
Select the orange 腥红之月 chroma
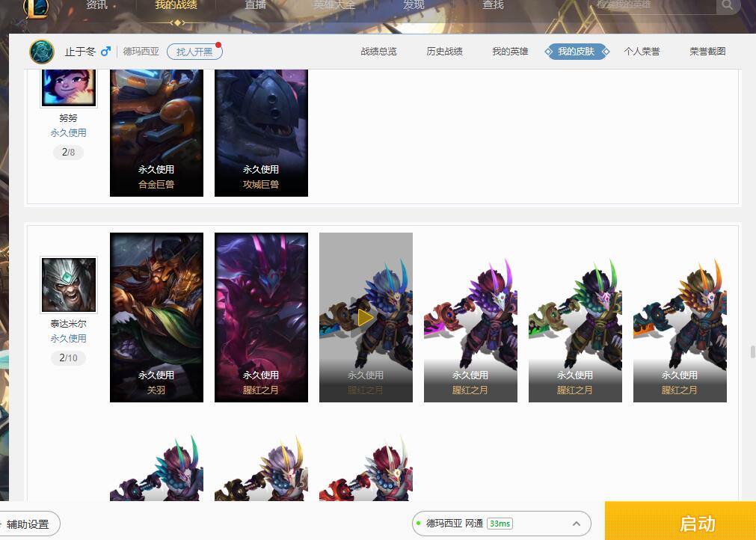pos(680,317)
